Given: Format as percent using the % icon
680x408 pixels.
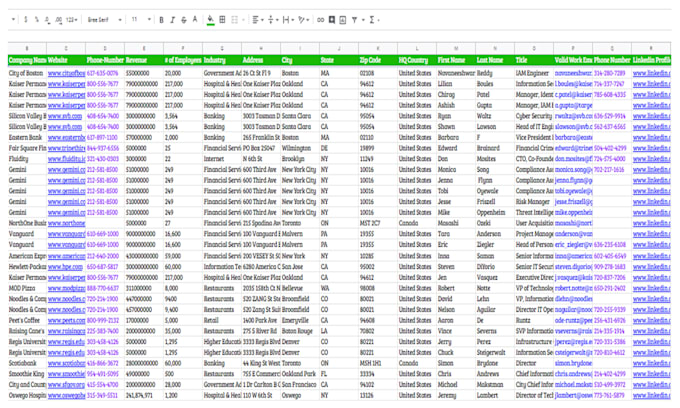Looking at the screenshot, I should click(x=37, y=20).
